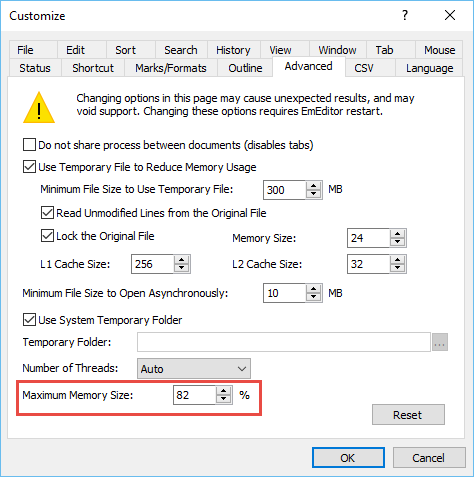Decrease the Memory Size value
The image size is (474, 477).
[397, 242]
